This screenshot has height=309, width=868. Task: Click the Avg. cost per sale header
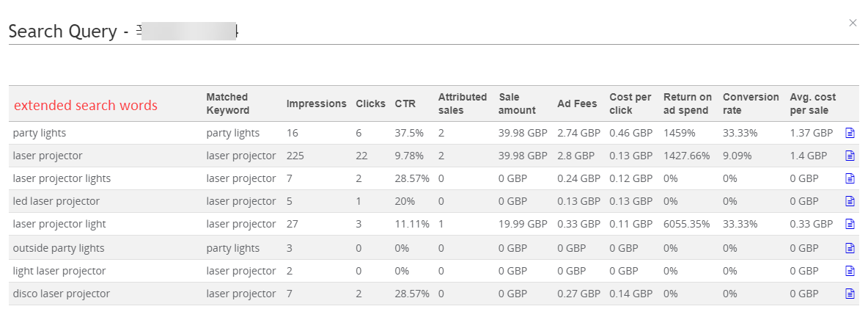812,103
